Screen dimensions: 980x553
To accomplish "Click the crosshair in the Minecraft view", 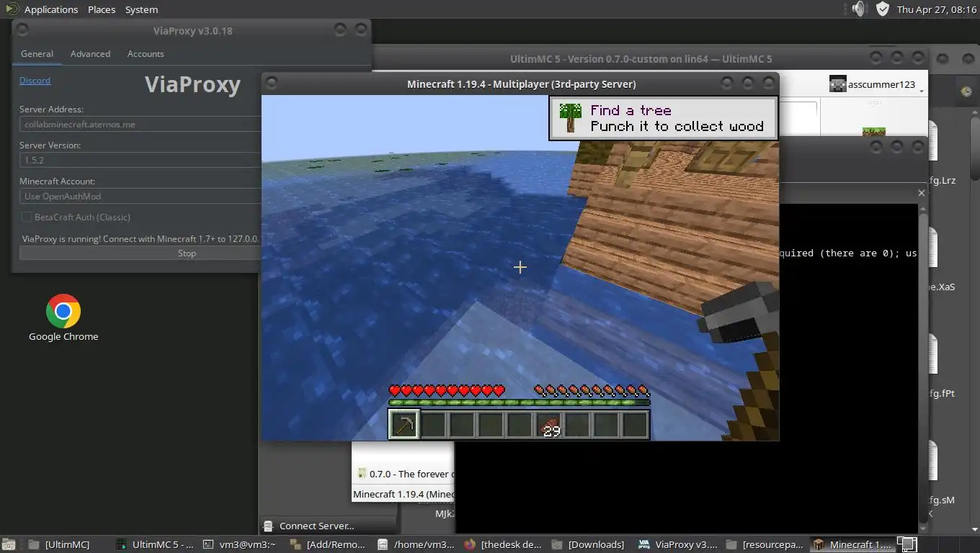I will click(x=520, y=267).
